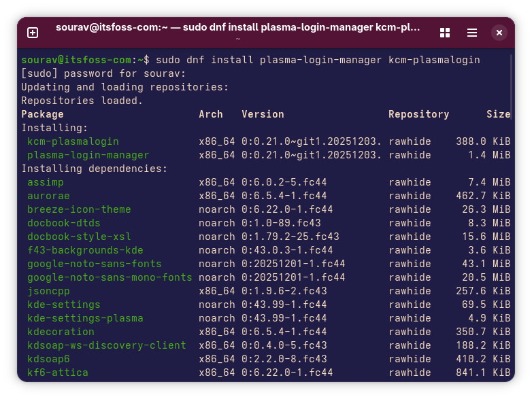Click the kdsoap-ws-discovery-client package name
This screenshot has height=399, width=532.
click(x=106, y=345)
